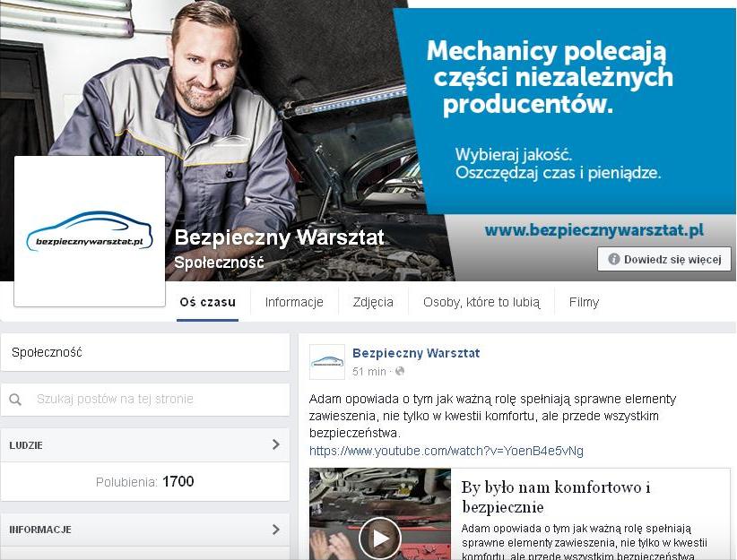This screenshot has height=560, width=737.
Task: Open the Informacje tab
Action: (294, 302)
